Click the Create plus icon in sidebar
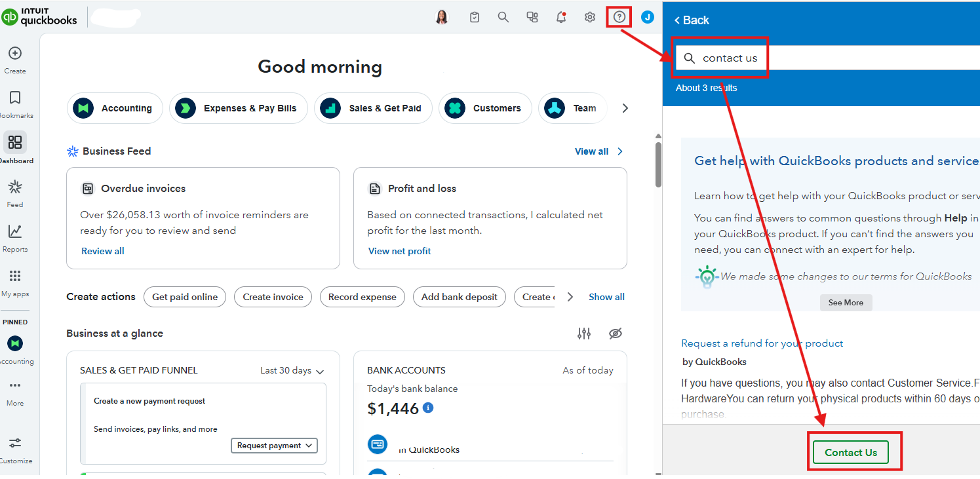This screenshot has height=479, width=980. pyautogui.click(x=15, y=54)
